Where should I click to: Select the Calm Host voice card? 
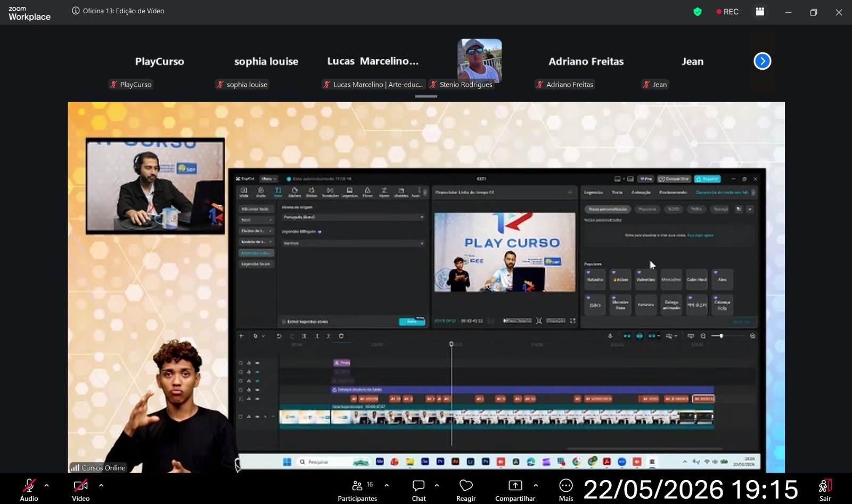click(697, 279)
